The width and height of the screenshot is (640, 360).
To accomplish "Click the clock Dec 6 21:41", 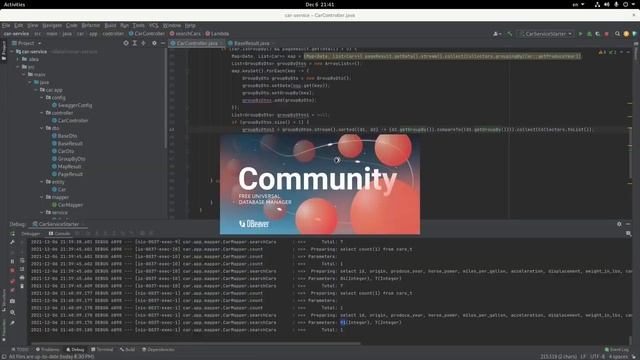I will [320, 4].
